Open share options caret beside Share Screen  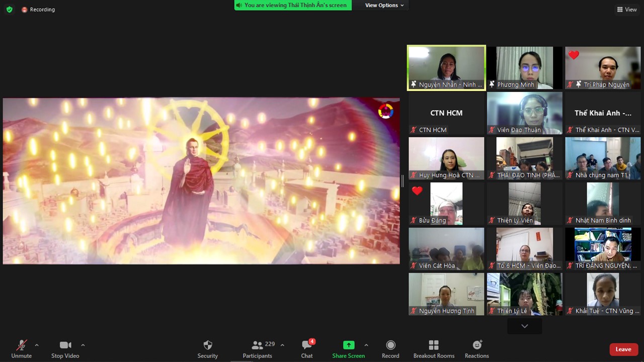366,345
